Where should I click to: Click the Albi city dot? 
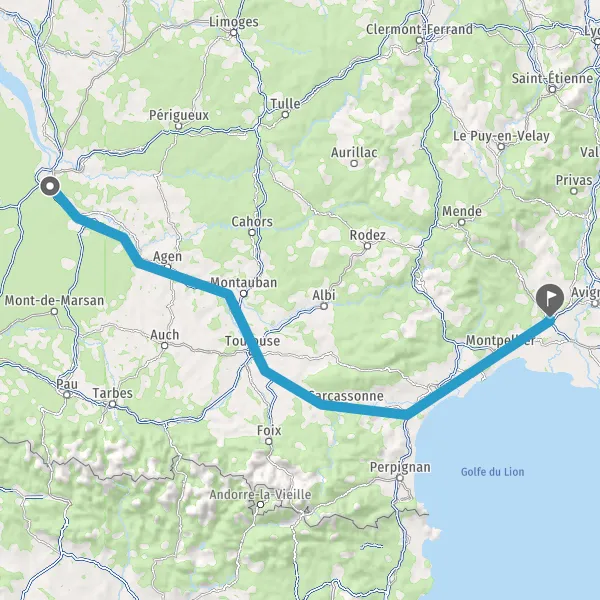click(x=324, y=306)
